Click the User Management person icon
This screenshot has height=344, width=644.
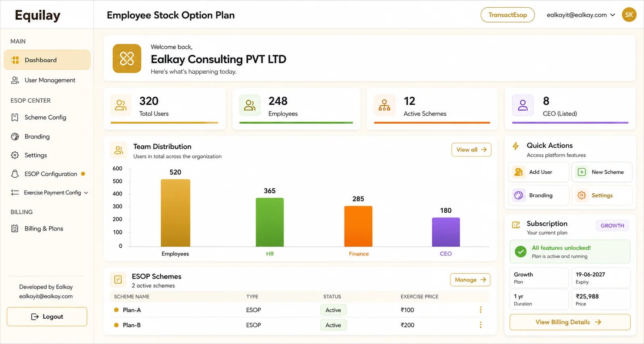pyautogui.click(x=15, y=80)
